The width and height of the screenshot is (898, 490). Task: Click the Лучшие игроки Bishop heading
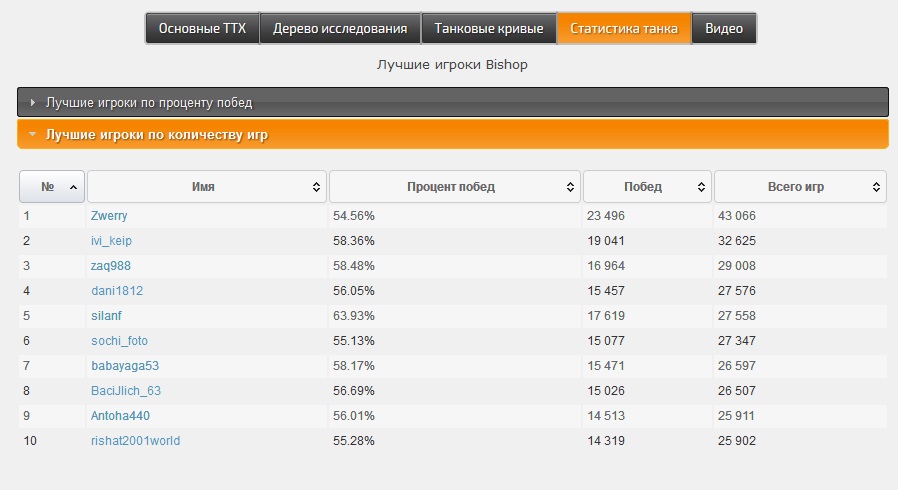pyautogui.click(x=452, y=65)
